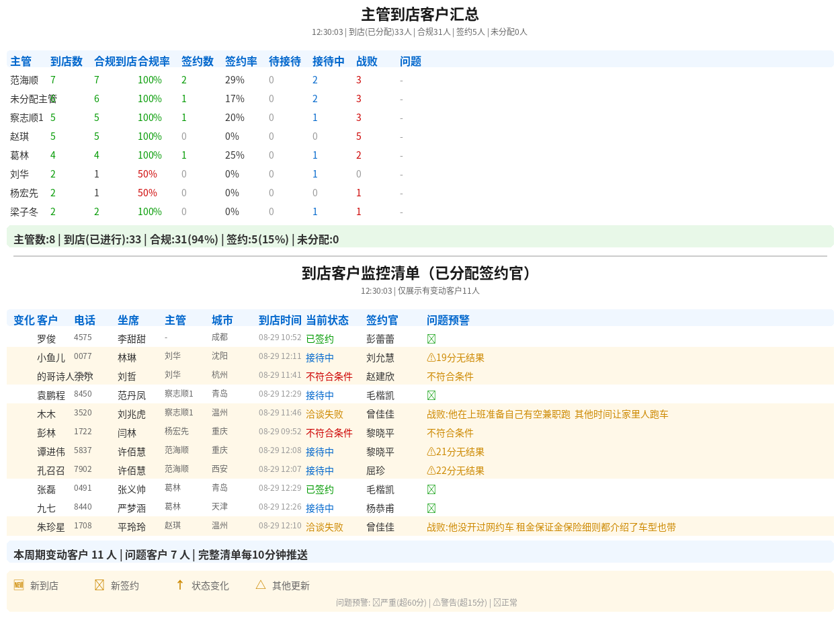The image size is (840, 640).
Task: Click the 5 defeats value for 赵琪
Action: pyautogui.click(x=359, y=136)
